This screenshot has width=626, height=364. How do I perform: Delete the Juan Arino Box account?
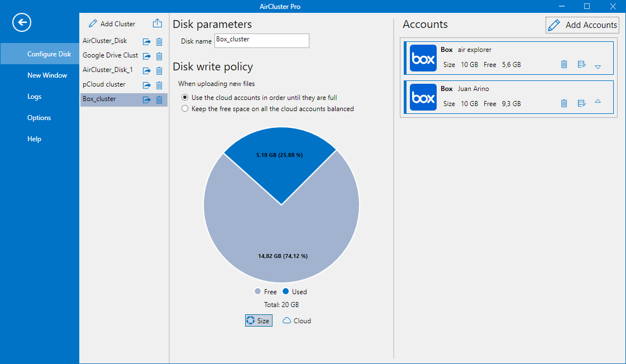564,103
